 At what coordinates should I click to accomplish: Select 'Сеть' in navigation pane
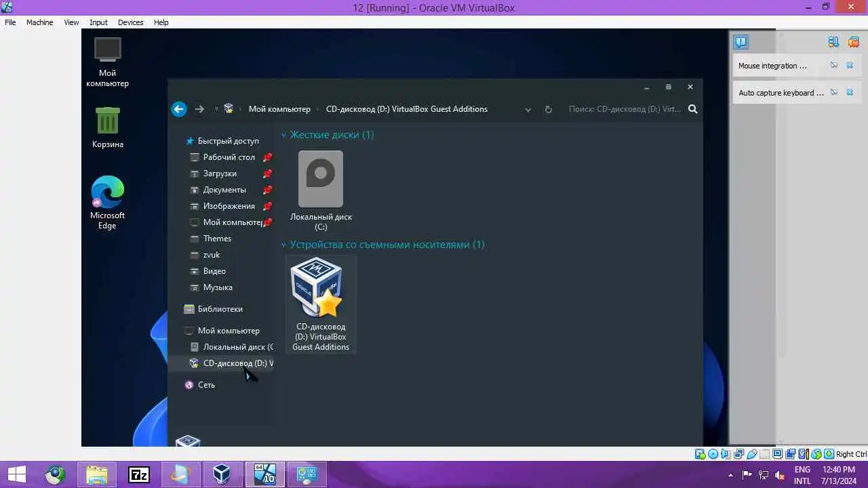(x=206, y=385)
